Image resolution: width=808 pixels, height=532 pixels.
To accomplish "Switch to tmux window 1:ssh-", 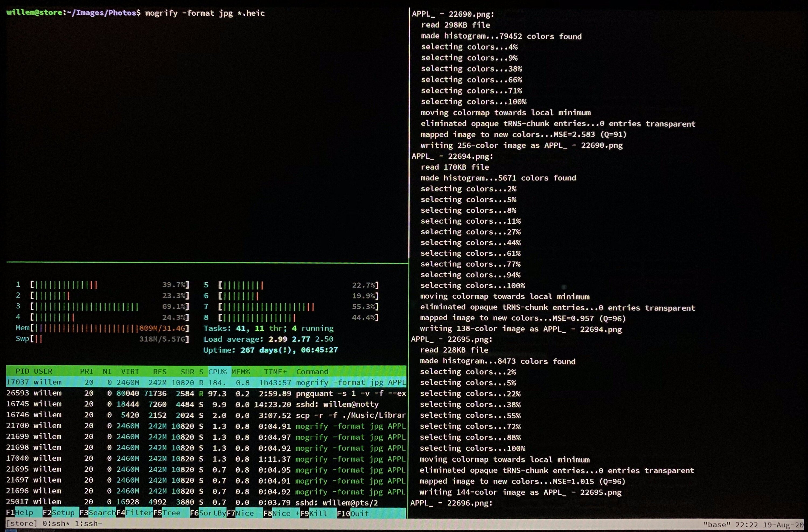I will pyautogui.click(x=88, y=523).
